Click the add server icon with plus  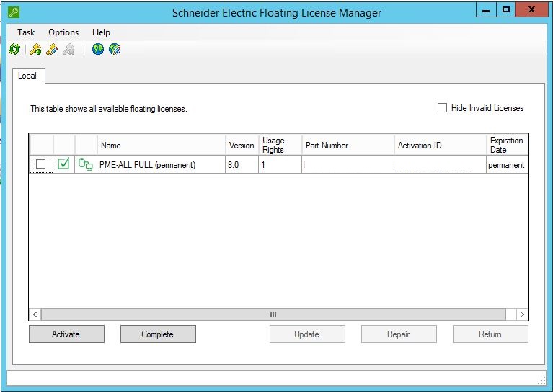tap(35, 50)
